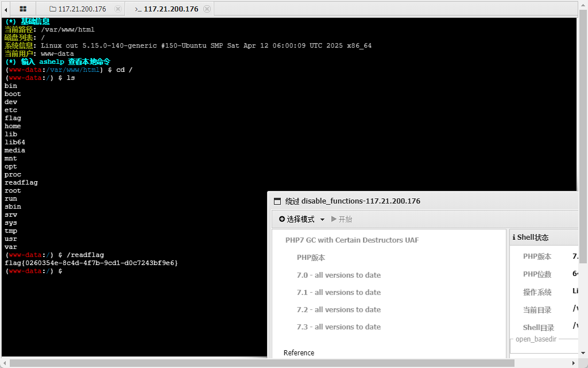Click the active terminal prompt input
588x368 pixels.
point(34,271)
